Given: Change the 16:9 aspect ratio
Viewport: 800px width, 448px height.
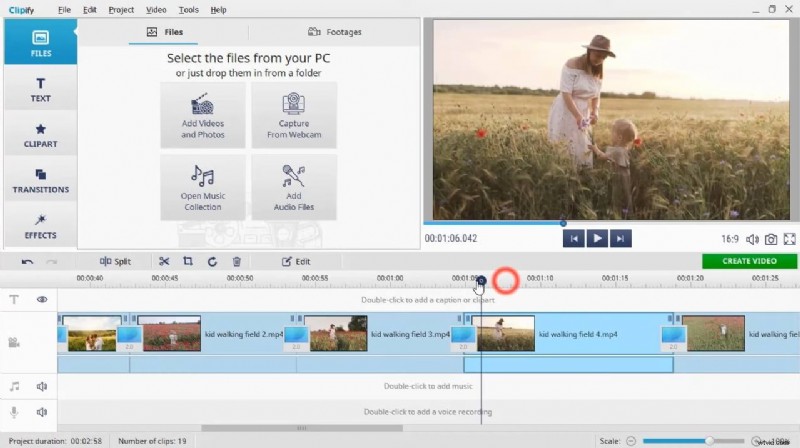Looking at the screenshot, I should pyautogui.click(x=730, y=239).
